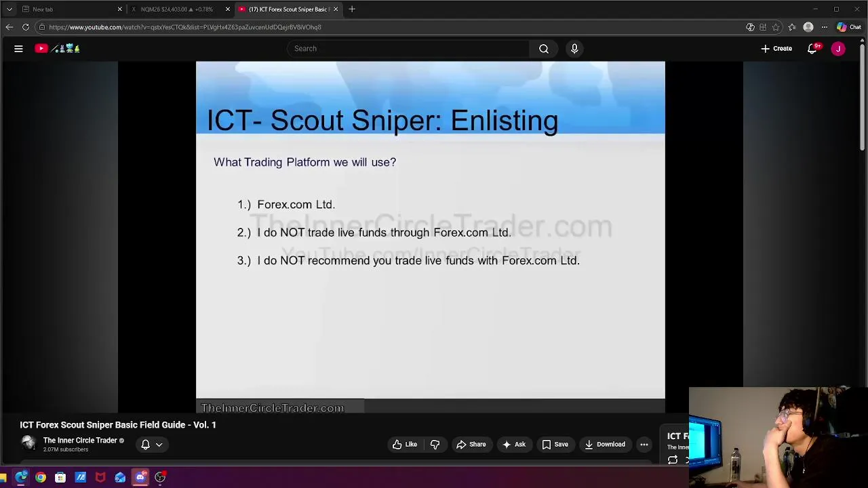Click the video title text
This screenshot has width=868, height=488.
(x=118, y=425)
